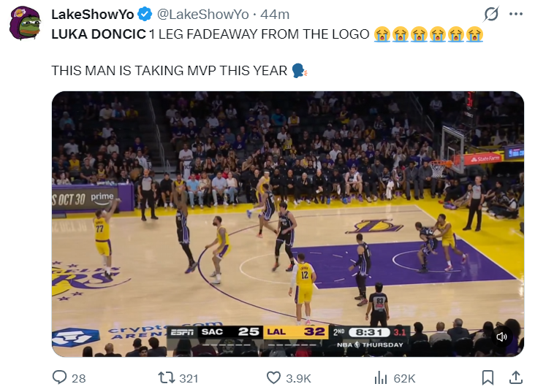The height and width of the screenshot is (392, 535).
Task: Open LakeShowYo Pepe profile avatar
Action: tap(25, 23)
